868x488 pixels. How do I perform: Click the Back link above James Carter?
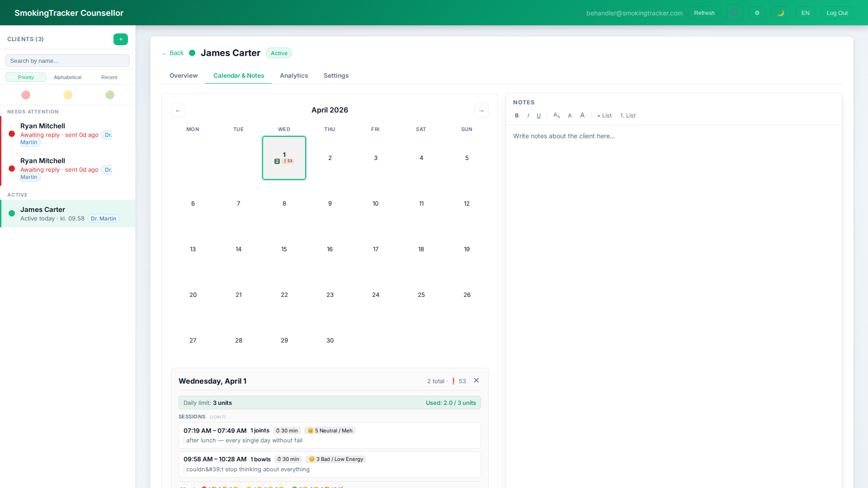[x=172, y=53]
